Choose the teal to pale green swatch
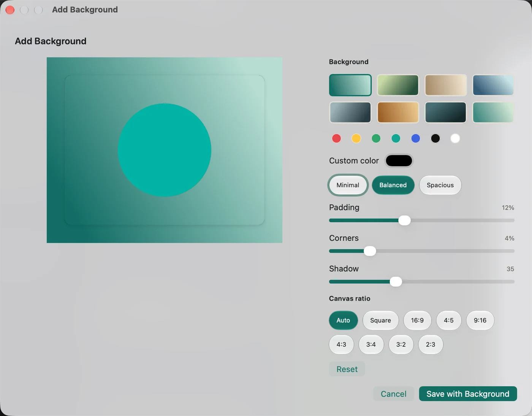532x416 pixels. tap(493, 112)
